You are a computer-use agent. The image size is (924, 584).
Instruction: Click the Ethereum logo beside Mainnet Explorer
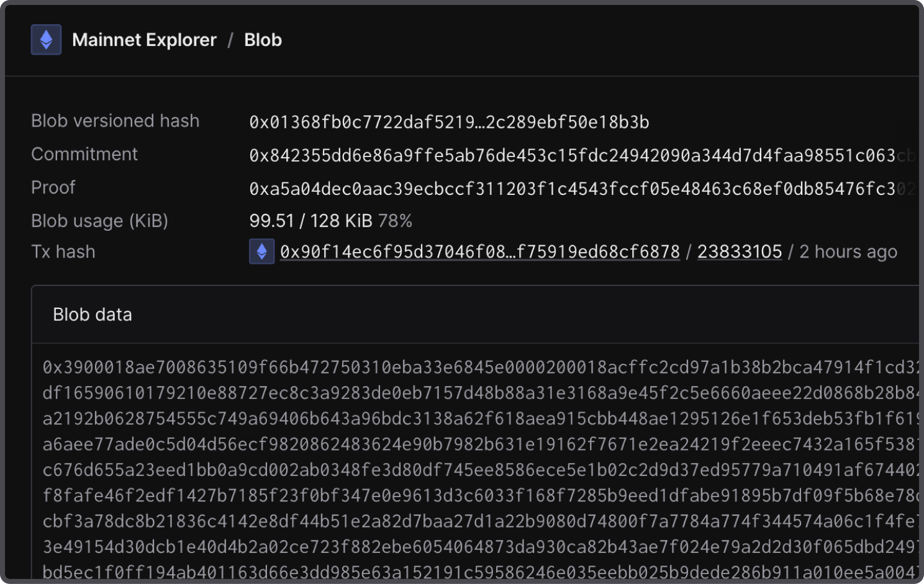(46, 40)
